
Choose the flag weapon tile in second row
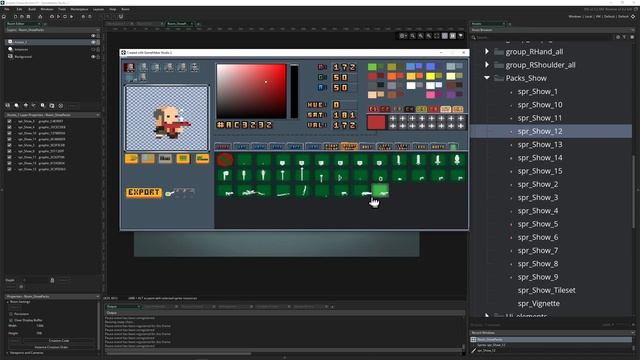pos(224,176)
